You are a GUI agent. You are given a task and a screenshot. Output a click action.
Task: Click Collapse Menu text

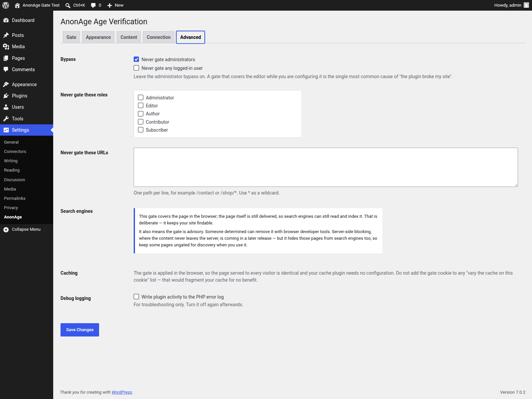click(26, 229)
